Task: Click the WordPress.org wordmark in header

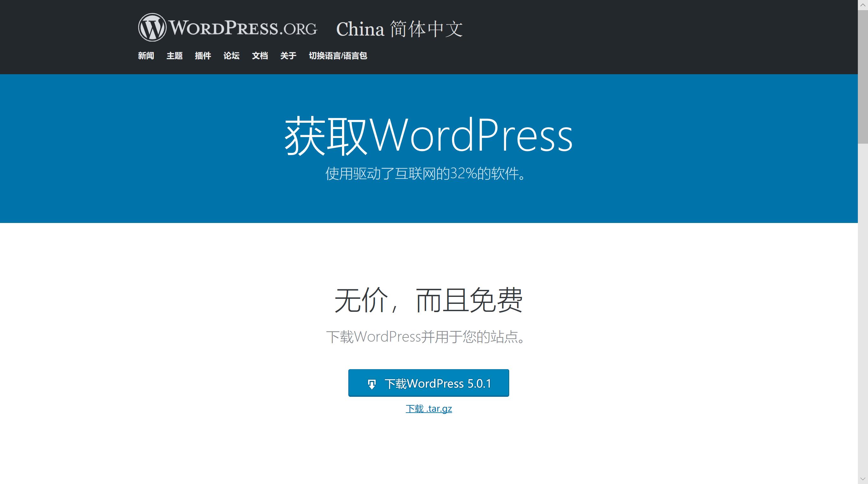Action: pos(243,28)
